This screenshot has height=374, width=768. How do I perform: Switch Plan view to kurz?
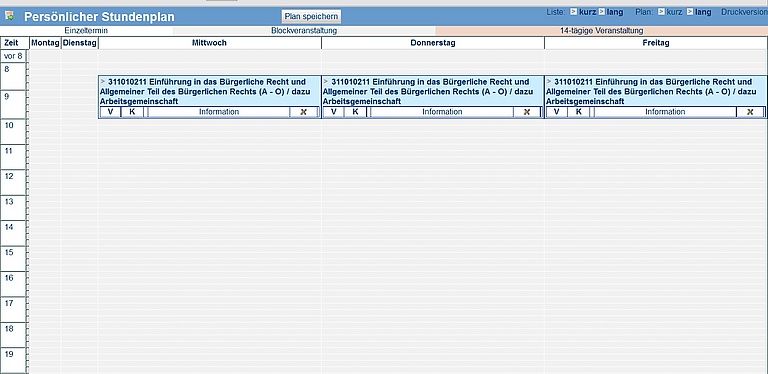[674, 12]
